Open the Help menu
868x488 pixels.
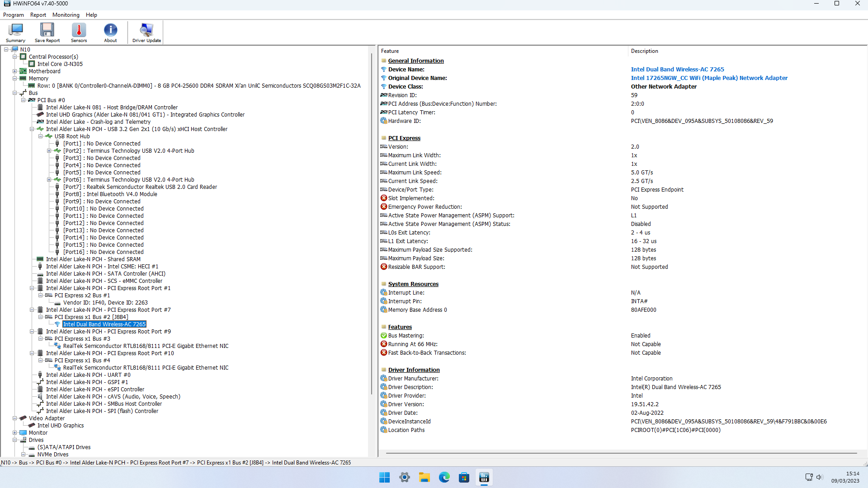[91, 15]
